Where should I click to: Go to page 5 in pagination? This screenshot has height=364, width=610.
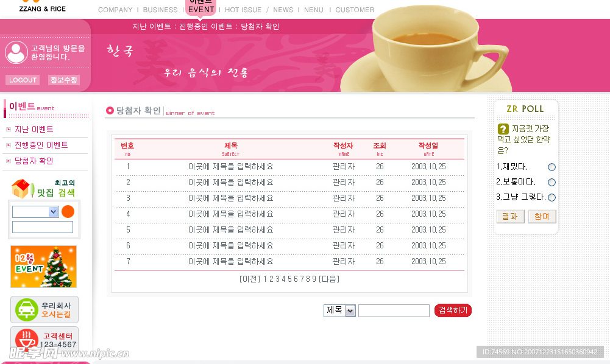click(290, 279)
